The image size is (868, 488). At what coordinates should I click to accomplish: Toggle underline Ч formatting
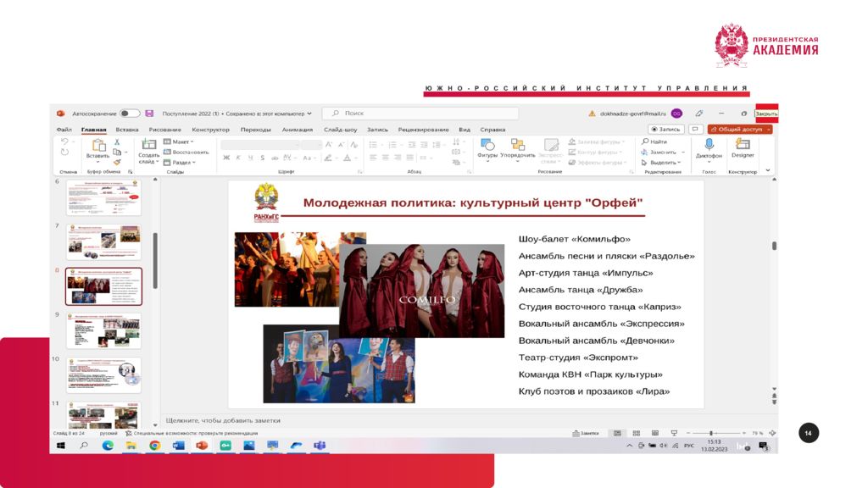(250, 158)
